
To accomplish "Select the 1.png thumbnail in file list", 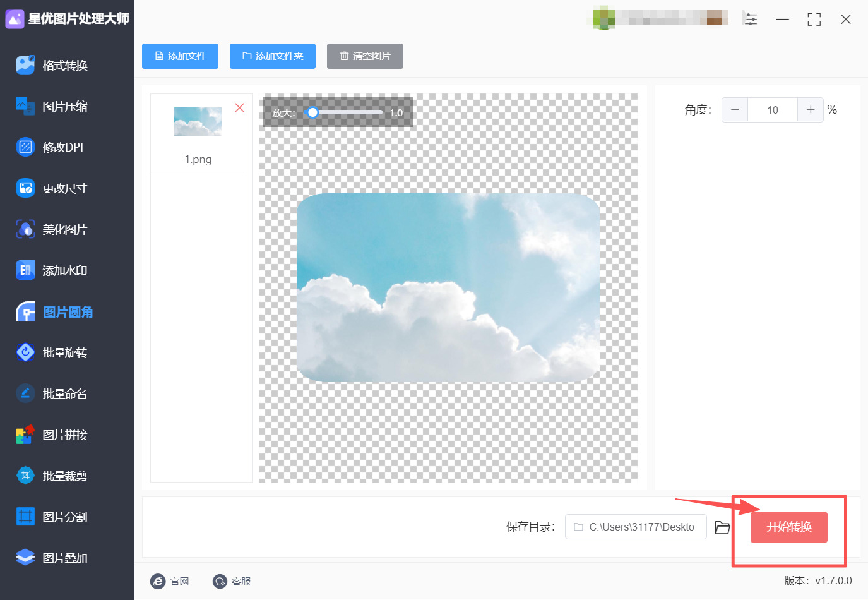I will coord(198,122).
